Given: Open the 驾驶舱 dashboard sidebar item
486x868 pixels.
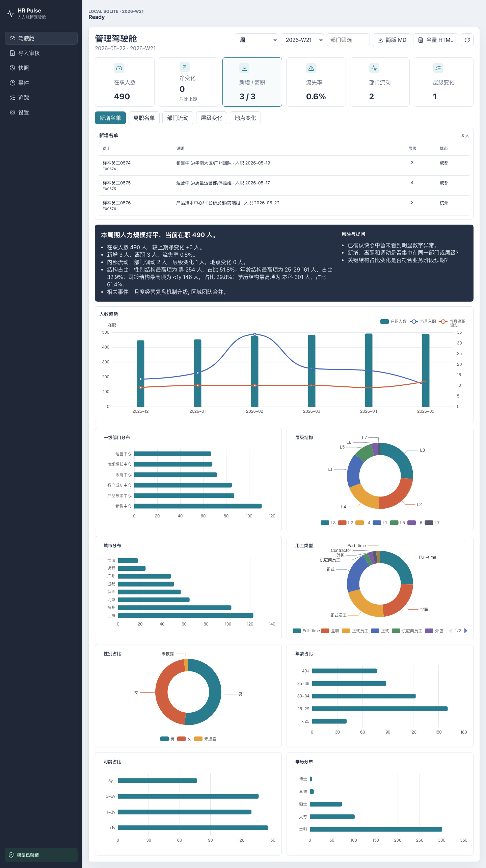Looking at the screenshot, I should pyautogui.click(x=41, y=38).
